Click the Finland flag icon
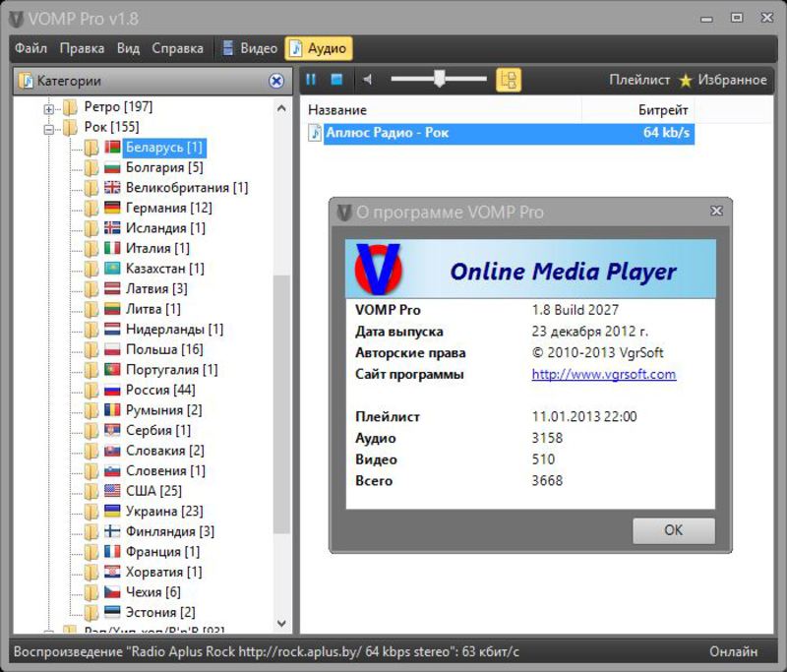787x672 pixels. tap(112, 531)
